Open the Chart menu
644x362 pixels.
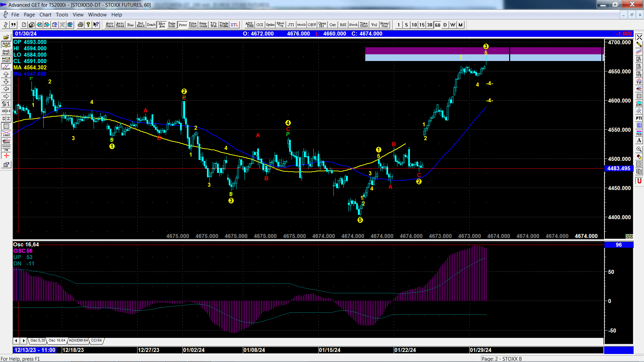45,15
